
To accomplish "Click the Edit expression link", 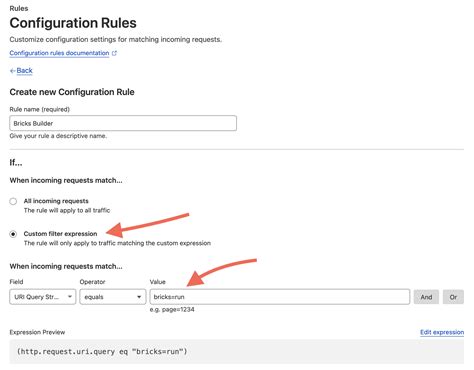I will tap(442, 332).
